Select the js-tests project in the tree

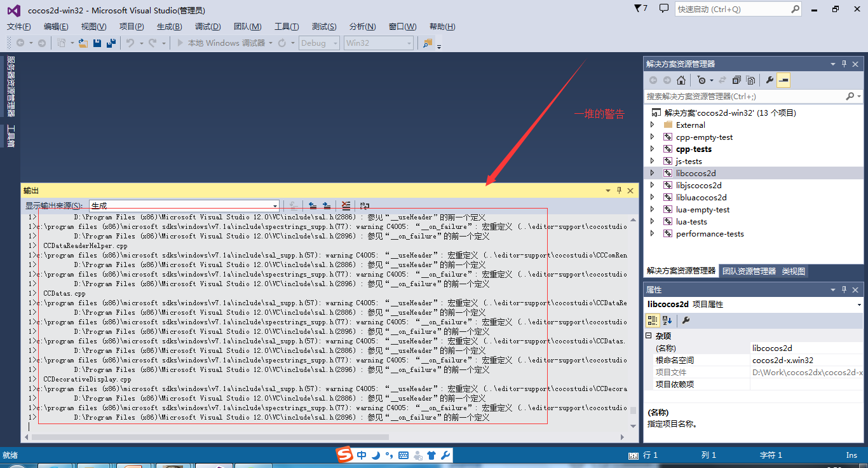(x=689, y=162)
